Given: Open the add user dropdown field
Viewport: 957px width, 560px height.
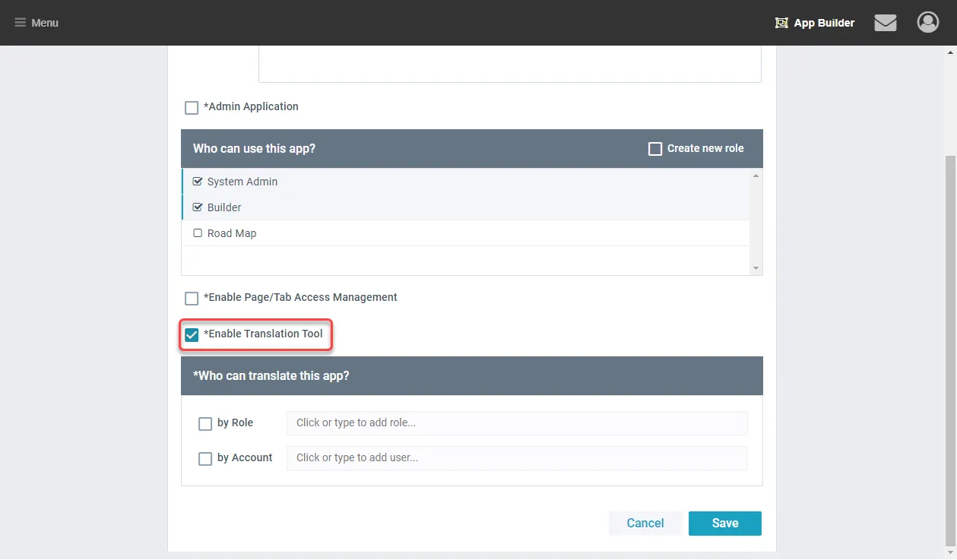Looking at the screenshot, I should pyautogui.click(x=516, y=458).
